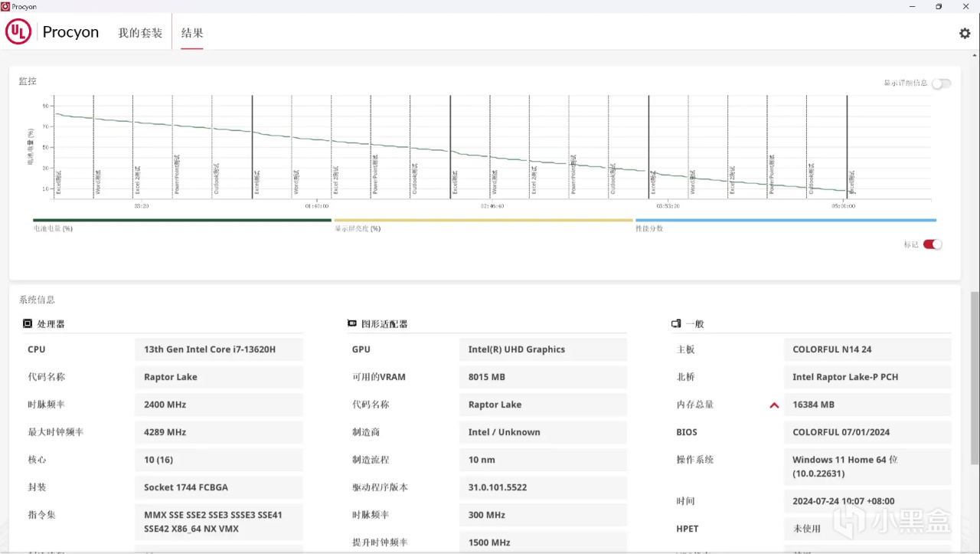
Task: Click the processor chip icon beside 处理器
Action: pos(28,324)
